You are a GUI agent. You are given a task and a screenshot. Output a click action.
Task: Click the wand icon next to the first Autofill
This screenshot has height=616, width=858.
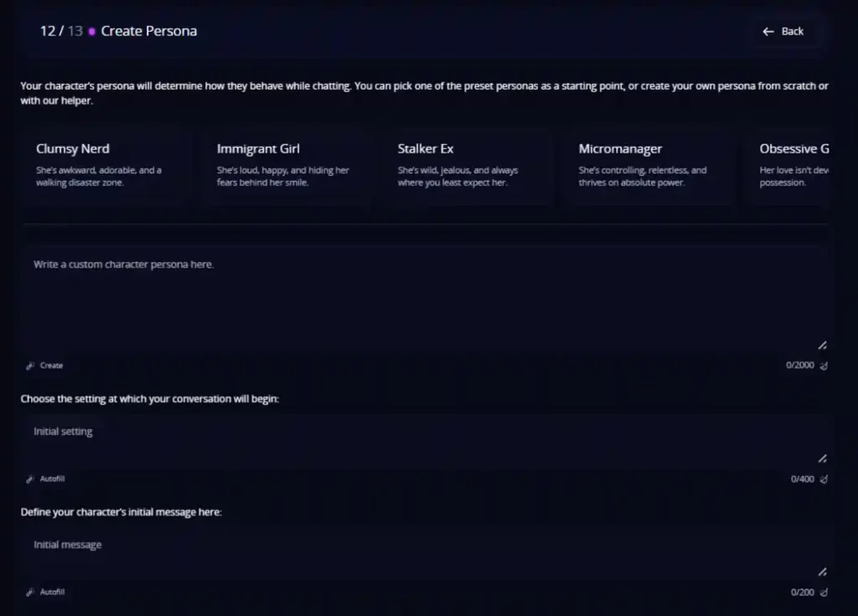pos(30,479)
